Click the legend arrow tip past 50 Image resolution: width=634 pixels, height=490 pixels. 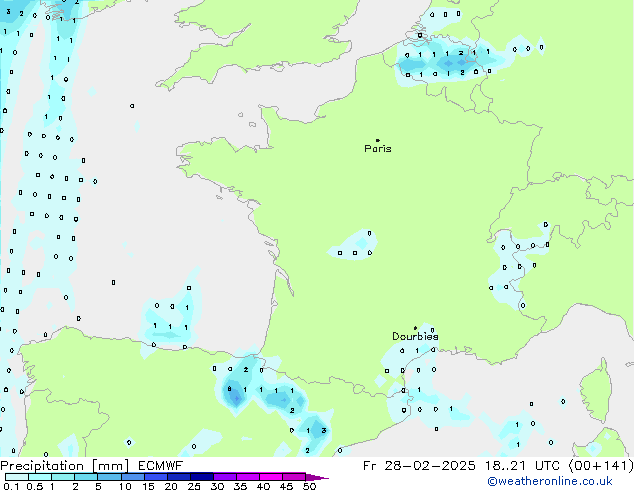click(x=317, y=477)
